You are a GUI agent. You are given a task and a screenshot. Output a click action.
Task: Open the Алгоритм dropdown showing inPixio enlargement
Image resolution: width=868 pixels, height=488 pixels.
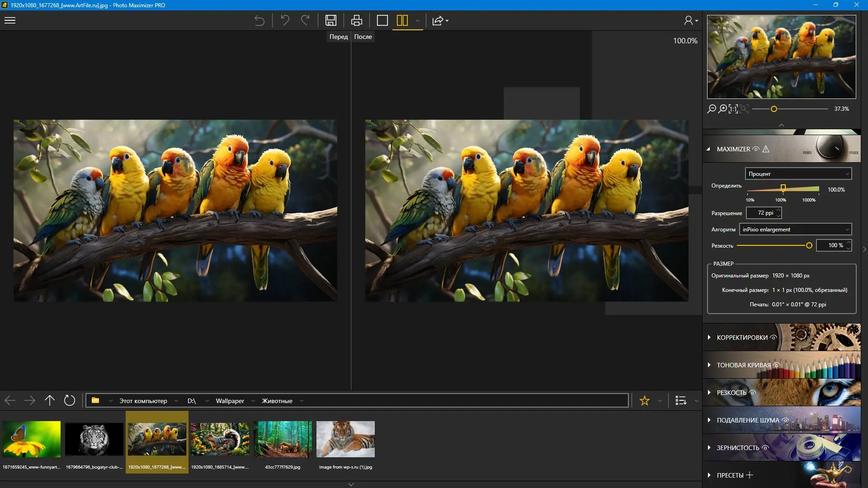(x=795, y=229)
